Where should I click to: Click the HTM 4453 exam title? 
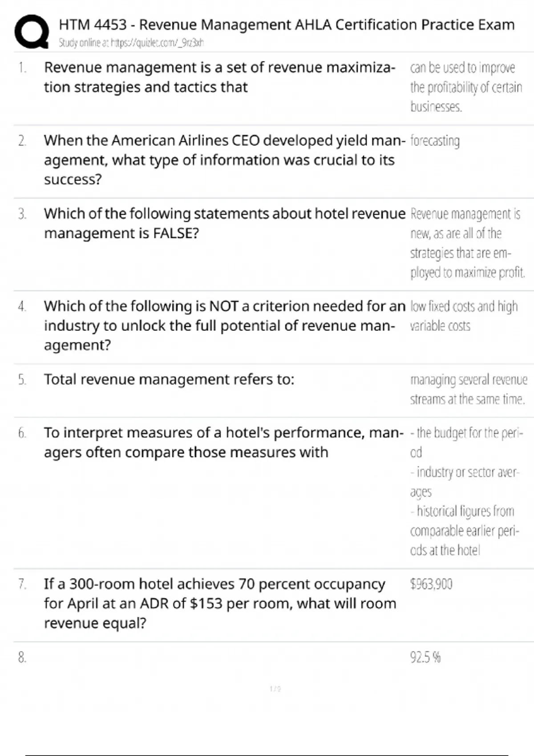(x=286, y=24)
